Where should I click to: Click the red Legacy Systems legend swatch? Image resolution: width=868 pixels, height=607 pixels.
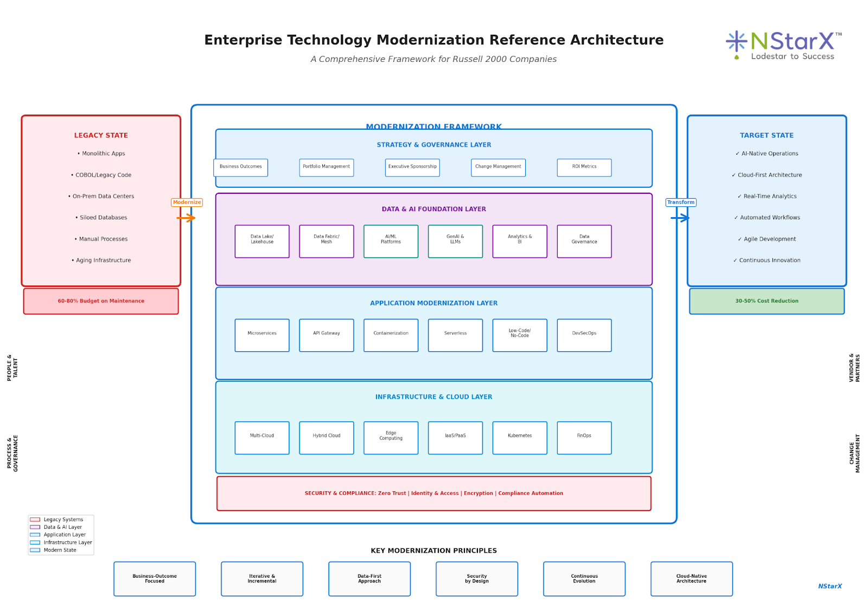[35, 520]
